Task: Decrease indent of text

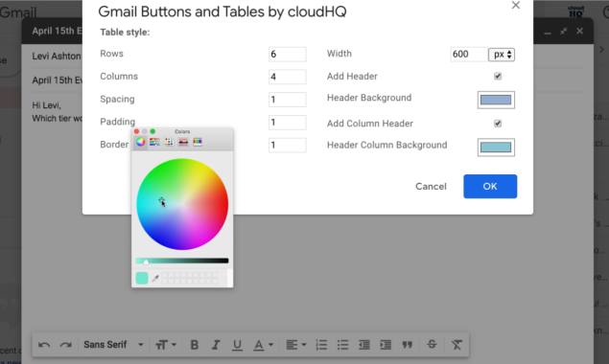Action: (363, 345)
